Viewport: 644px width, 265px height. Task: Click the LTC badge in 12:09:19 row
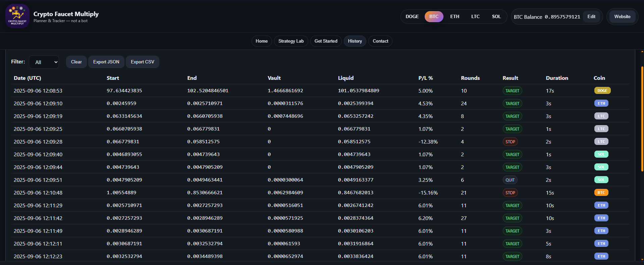[x=601, y=116]
